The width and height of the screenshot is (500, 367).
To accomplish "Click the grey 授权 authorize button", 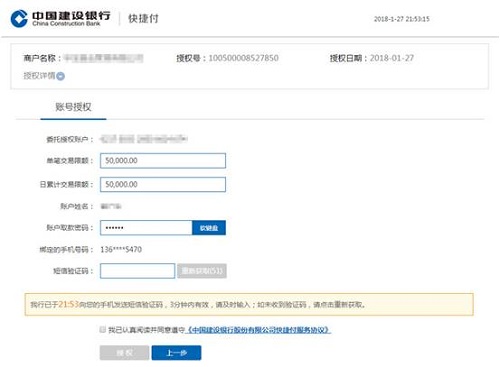I will (x=124, y=353).
